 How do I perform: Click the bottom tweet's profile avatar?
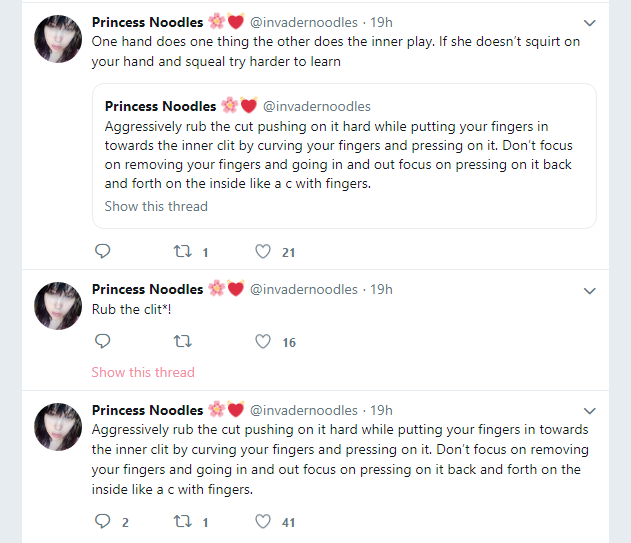coord(58,427)
